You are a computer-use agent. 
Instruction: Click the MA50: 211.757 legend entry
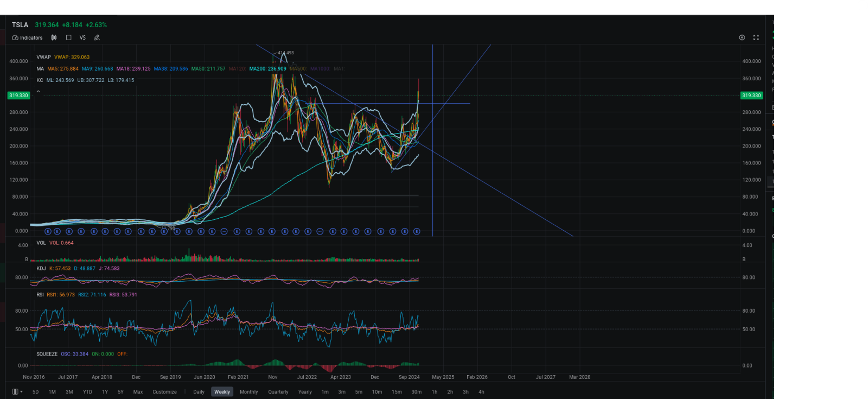click(208, 69)
